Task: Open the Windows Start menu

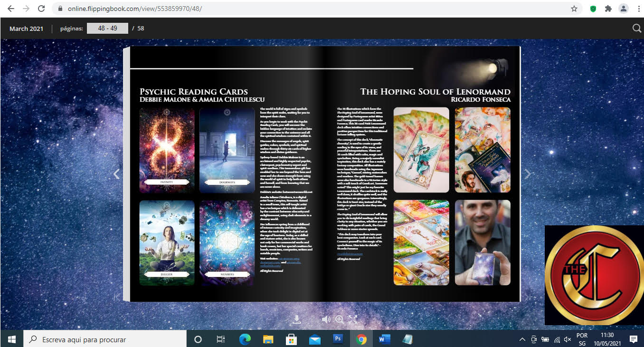Action: (x=11, y=339)
